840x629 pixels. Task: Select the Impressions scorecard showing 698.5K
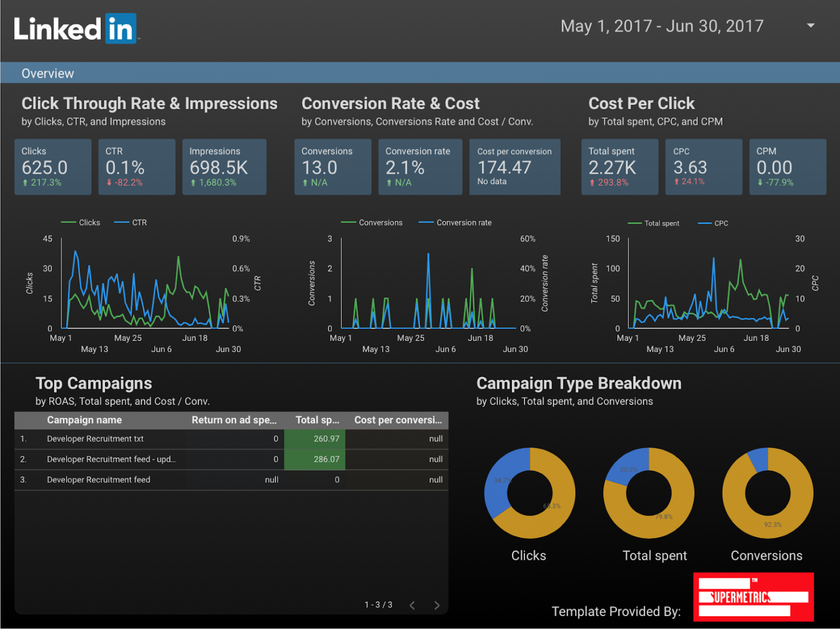(224, 167)
